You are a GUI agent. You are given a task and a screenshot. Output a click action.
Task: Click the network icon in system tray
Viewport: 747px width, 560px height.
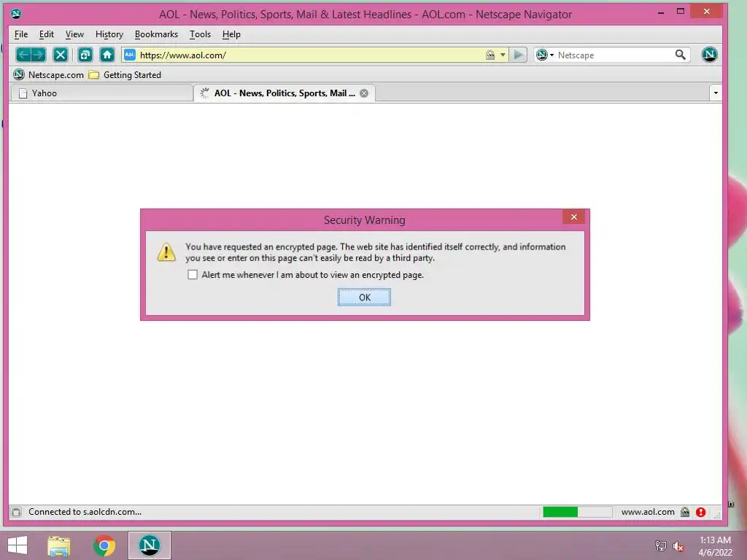pos(661,545)
